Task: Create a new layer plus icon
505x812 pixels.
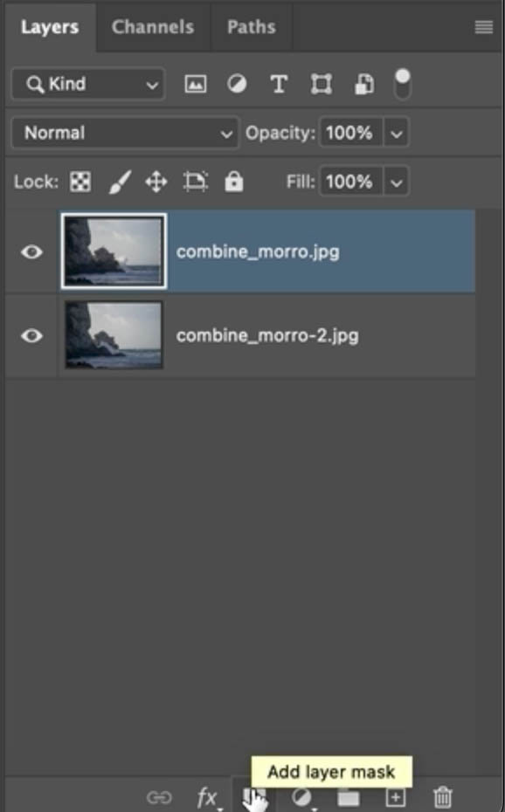Action: pyautogui.click(x=395, y=797)
